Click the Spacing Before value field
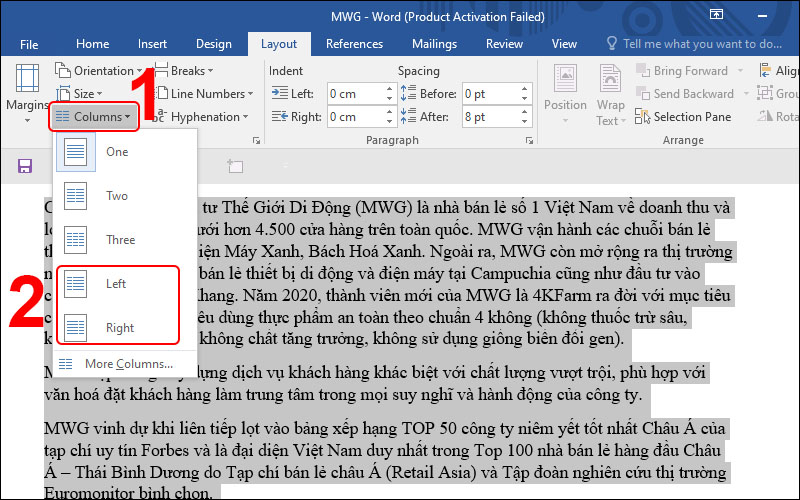This screenshot has width=800, height=500. tap(490, 94)
